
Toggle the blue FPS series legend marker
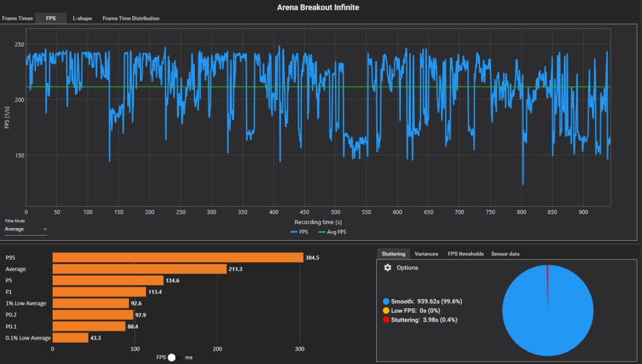[x=294, y=232]
